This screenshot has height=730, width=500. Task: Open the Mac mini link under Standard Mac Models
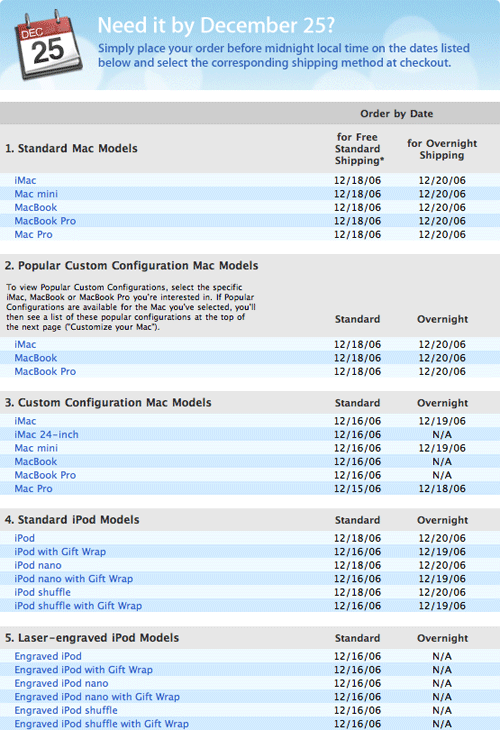(36, 194)
